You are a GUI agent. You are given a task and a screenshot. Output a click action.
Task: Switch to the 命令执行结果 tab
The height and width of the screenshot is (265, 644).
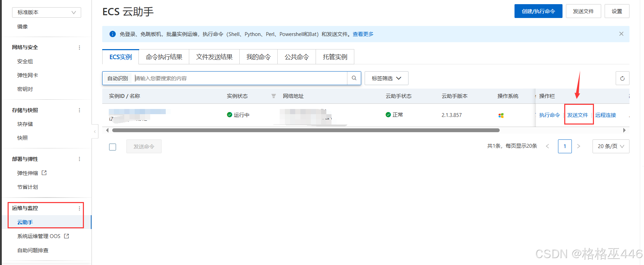[x=164, y=57]
